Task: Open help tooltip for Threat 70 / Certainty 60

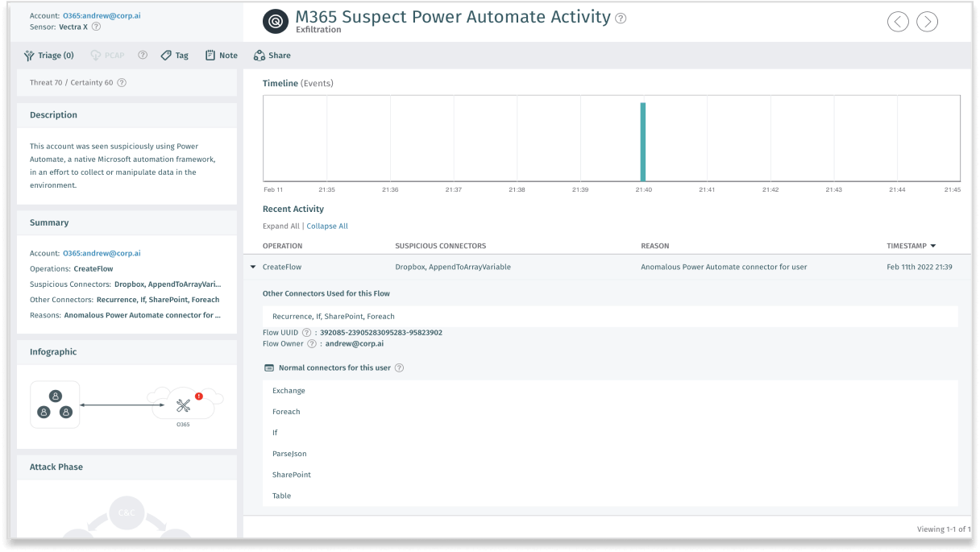Action: 121,82
